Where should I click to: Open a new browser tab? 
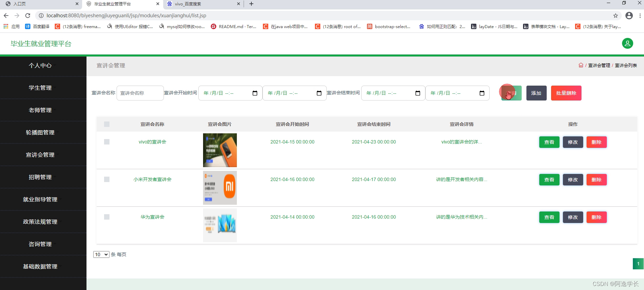(x=251, y=4)
